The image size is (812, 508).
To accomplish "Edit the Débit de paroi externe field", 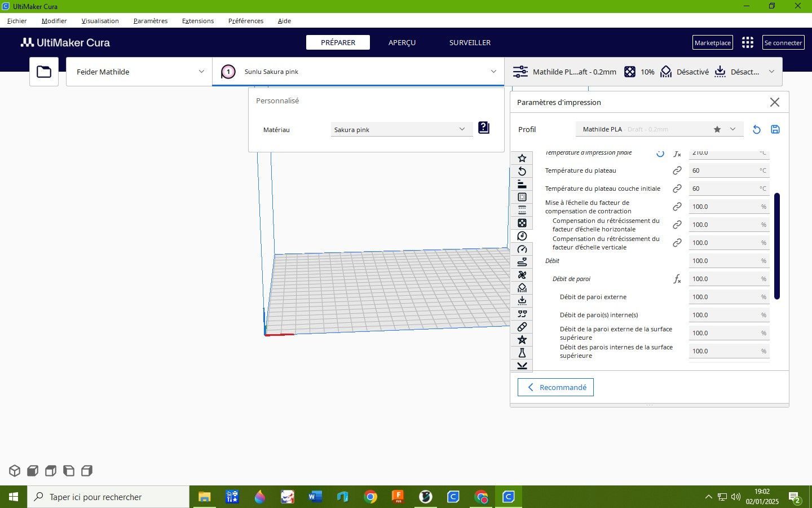I will point(729,297).
